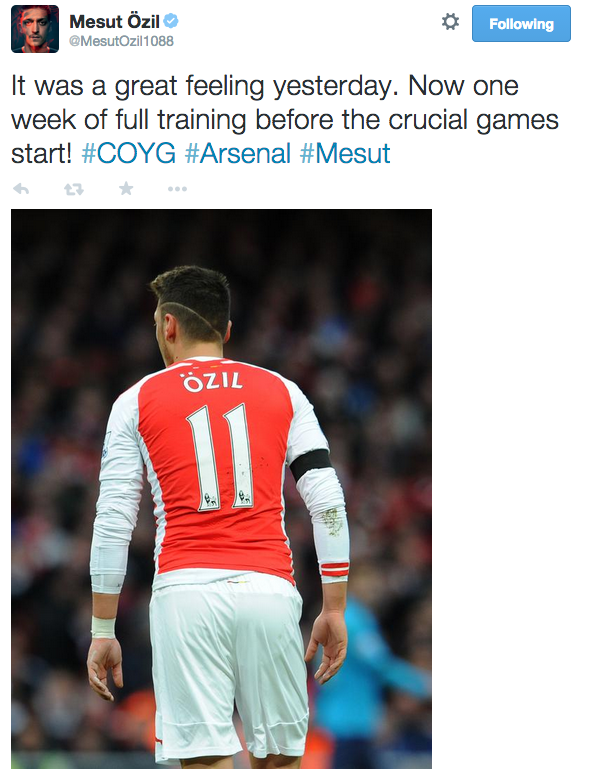Retweet this tweet via retweet icon
The height and width of the screenshot is (781, 594).
[74, 189]
